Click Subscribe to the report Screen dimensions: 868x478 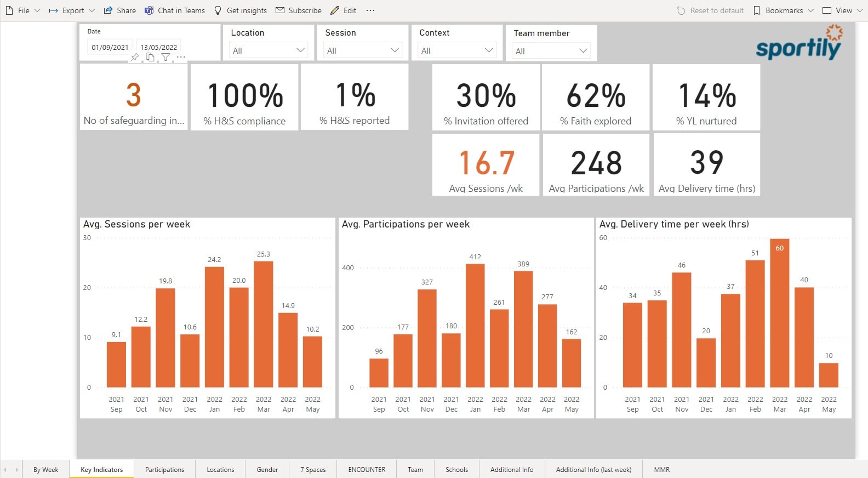point(299,10)
